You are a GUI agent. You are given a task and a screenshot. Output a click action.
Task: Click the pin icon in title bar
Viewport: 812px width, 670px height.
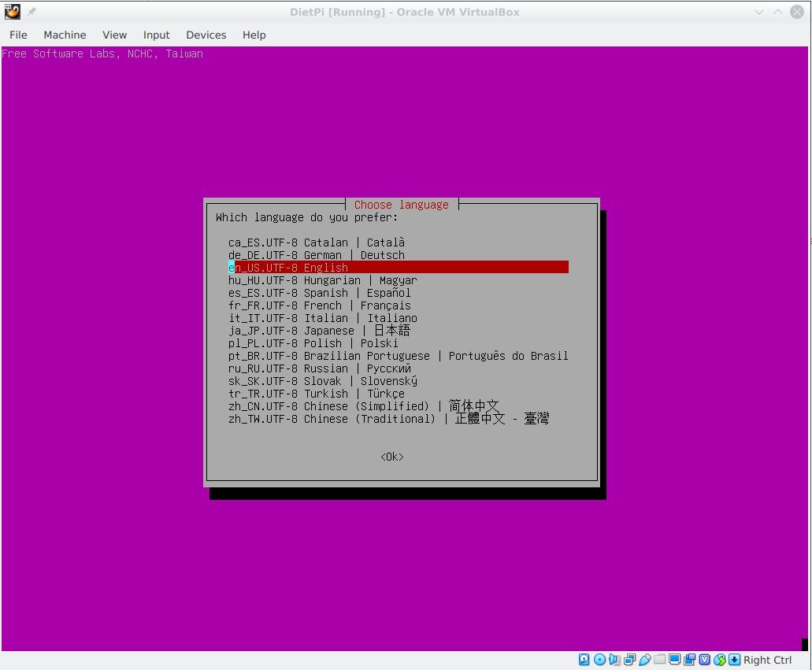point(32,11)
